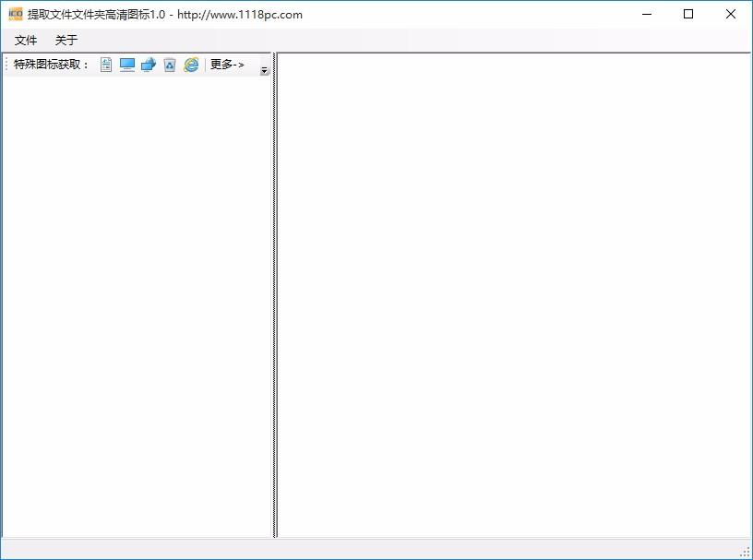The width and height of the screenshot is (753, 560).
Task: Click the ICO app icon in title bar
Action: (x=16, y=14)
